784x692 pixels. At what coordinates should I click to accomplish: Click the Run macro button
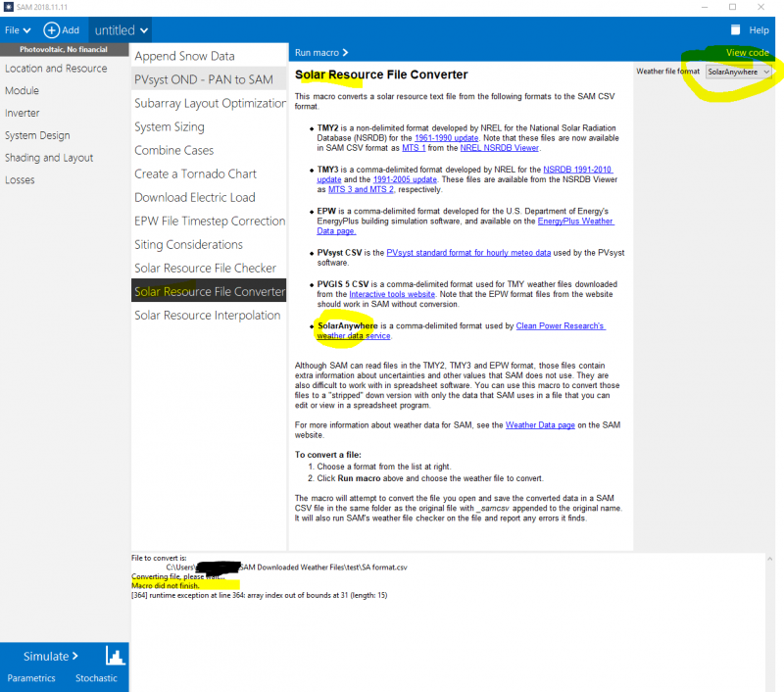(321, 52)
